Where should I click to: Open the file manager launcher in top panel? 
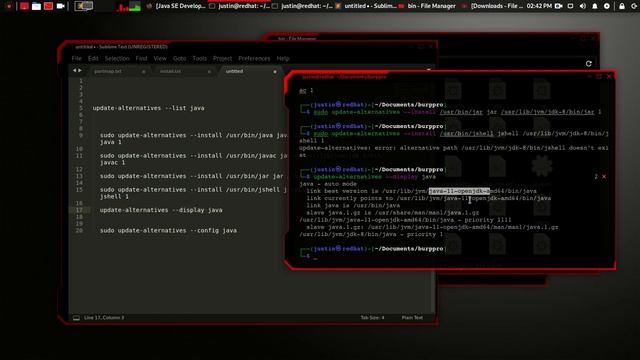pyautogui.click(x=36, y=6)
